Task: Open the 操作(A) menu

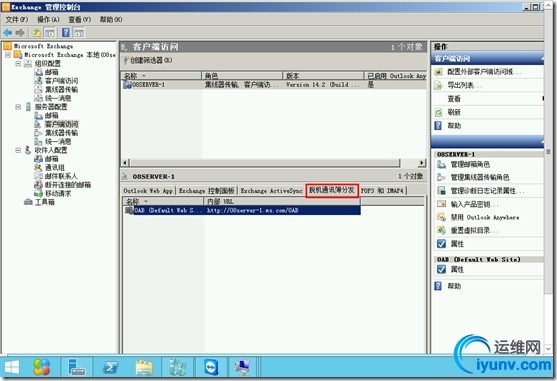Action: (x=48, y=20)
